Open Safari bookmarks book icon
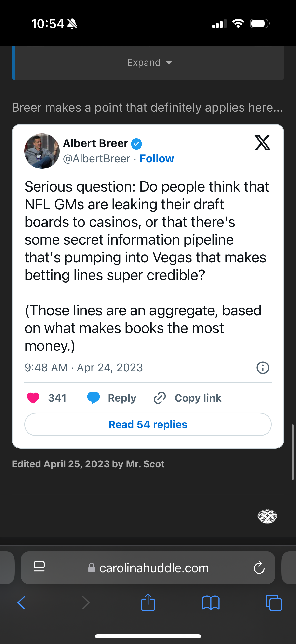This screenshot has height=644, width=296. pos(211,603)
